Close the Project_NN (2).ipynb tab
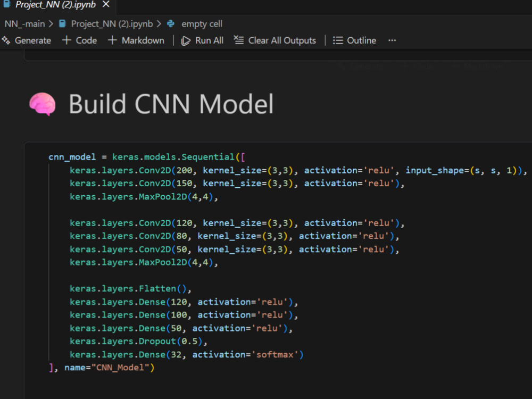This screenshot has height=399, width=532. [106, 4]
